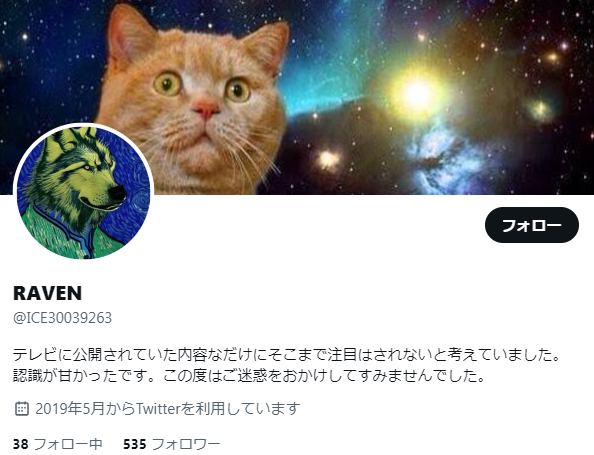Click the number 535 follower count
This screenshot has width=594, height=455.
coord(135,444)
